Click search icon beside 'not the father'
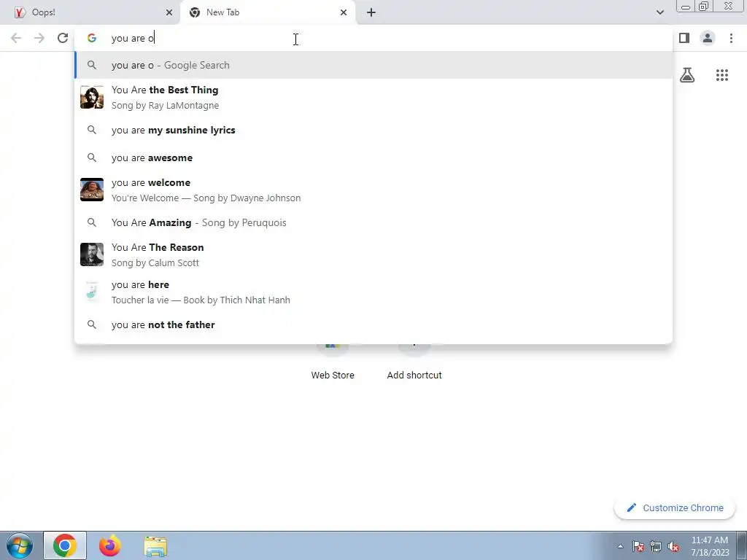The image size is (747, 560). pyautogui.click(x=92, y=324)
